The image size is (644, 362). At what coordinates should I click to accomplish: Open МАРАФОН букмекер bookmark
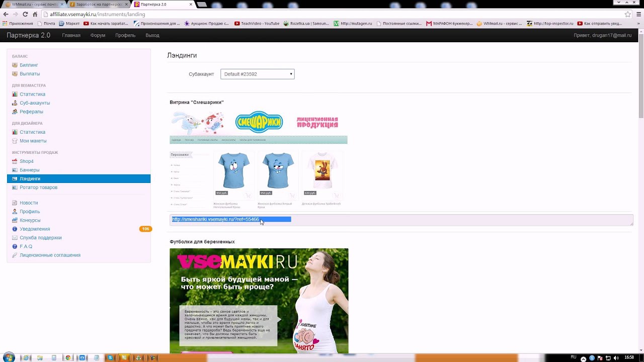[x=449, y=24]
